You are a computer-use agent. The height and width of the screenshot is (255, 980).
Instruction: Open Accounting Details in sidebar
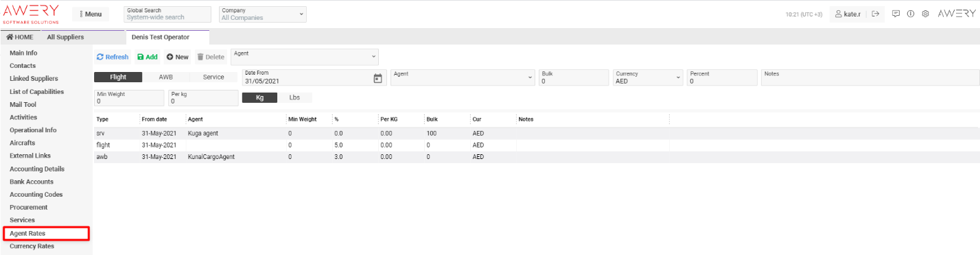(x=37, y=169)
